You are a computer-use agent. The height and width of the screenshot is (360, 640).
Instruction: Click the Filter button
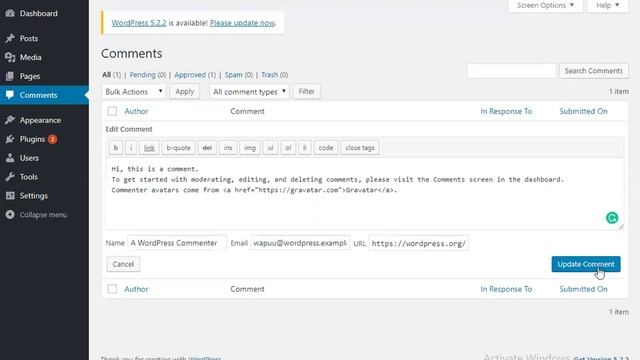tap(307, 91)
